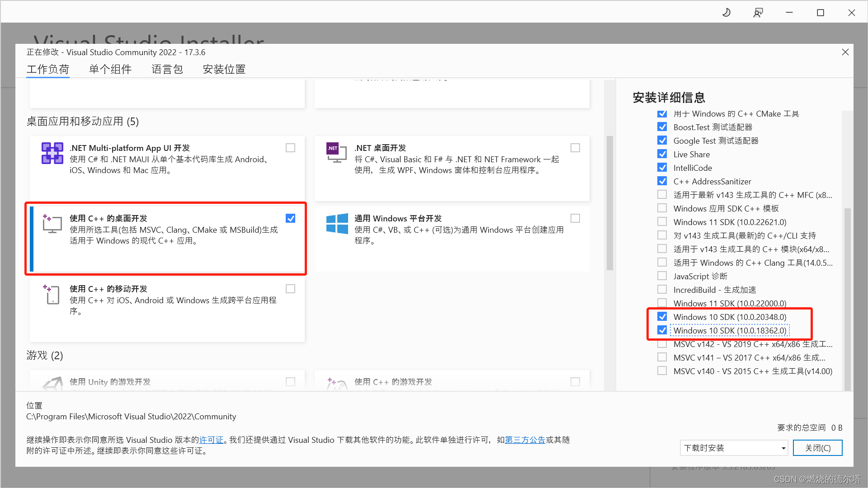The image size is (868, 488).
Task: Click the .NET Multi-platform App UI icon
Action: coord(52,154)
